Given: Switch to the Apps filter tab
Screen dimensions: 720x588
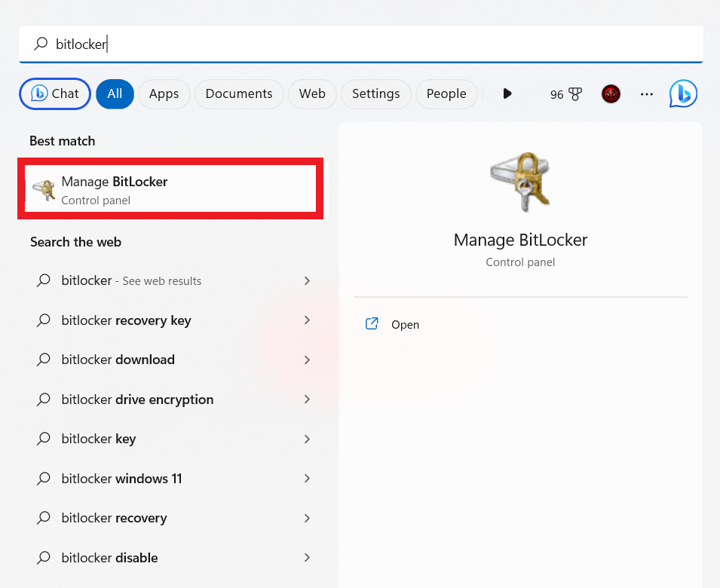Looking at the screenshot, I should pos(164,94).
